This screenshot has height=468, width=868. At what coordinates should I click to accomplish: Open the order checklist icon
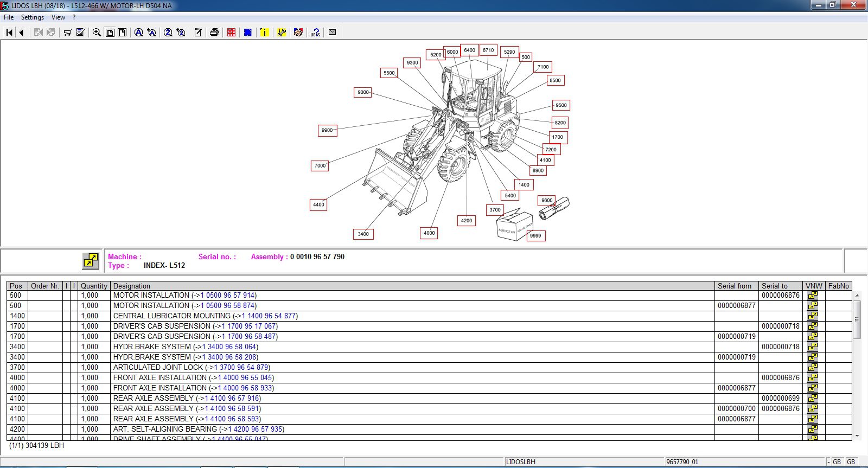80,33
